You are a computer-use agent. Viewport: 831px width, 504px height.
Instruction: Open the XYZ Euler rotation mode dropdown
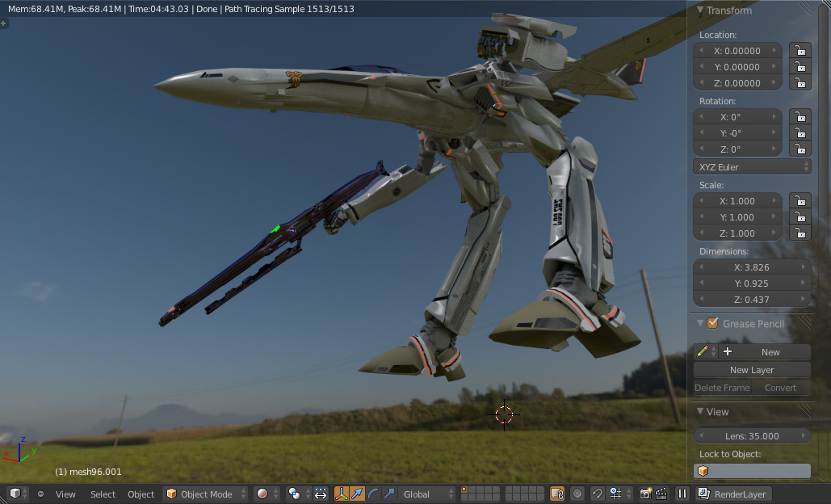pos(752,167)
